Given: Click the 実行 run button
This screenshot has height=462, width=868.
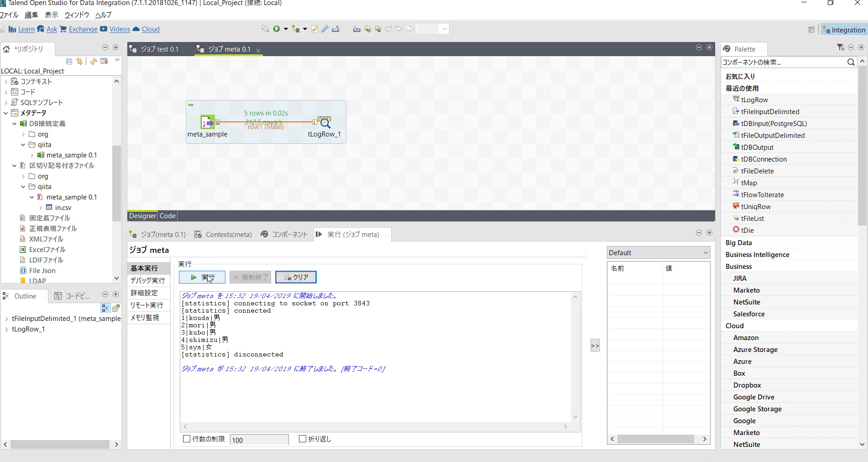Looking at the screenshot, I should coord(202,277).
